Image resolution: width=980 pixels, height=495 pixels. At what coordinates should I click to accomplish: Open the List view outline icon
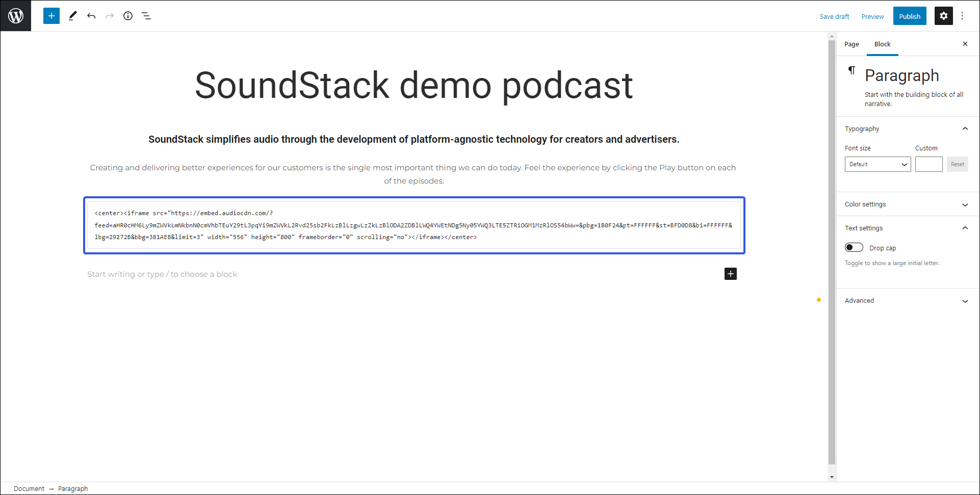pos(146,16)
